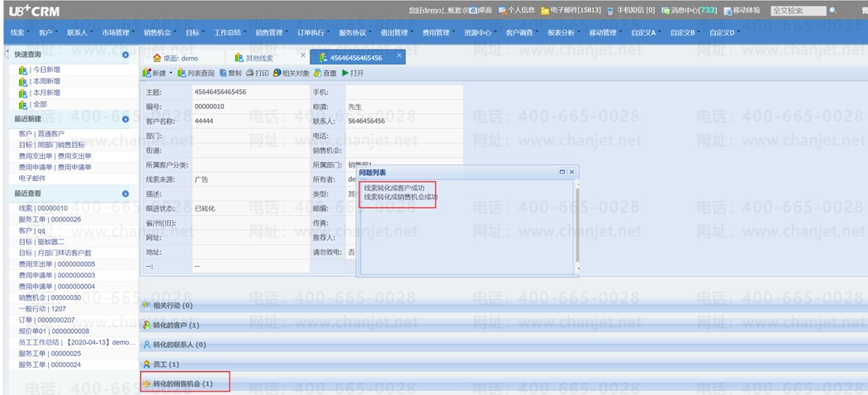Open 移动体验 mobile experience in header
This screenshot has width=868, height=395.
pyautogui.click(x=742, y=10)
